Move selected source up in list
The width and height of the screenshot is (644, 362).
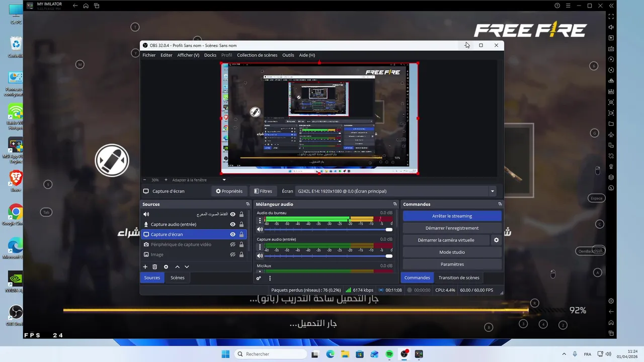pos(177,267)
